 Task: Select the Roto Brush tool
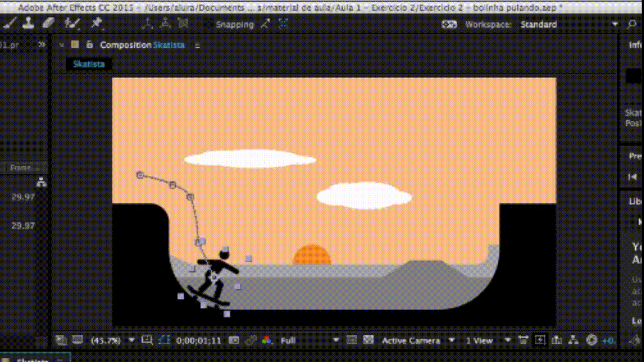click(x=73, y=24)
